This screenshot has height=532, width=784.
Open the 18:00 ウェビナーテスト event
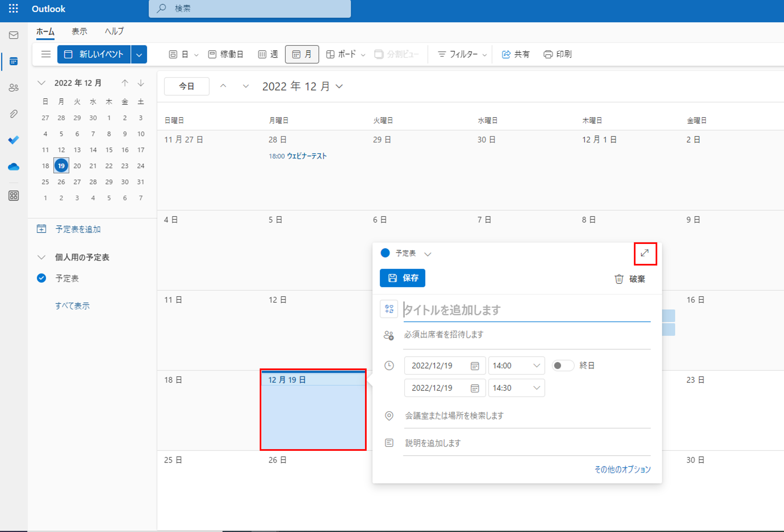tap(297, 156)
